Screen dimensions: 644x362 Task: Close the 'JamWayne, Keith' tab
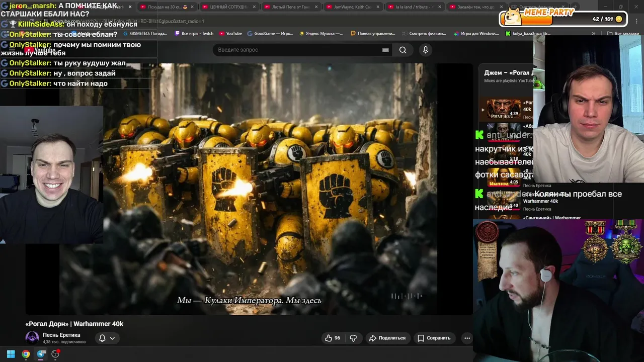378,7
